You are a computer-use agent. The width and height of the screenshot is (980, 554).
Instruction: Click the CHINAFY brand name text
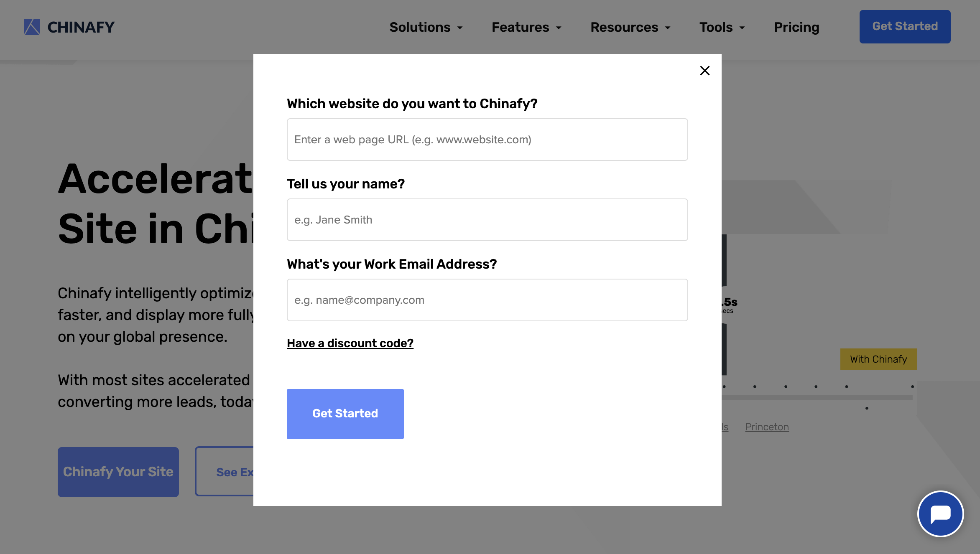81,27
